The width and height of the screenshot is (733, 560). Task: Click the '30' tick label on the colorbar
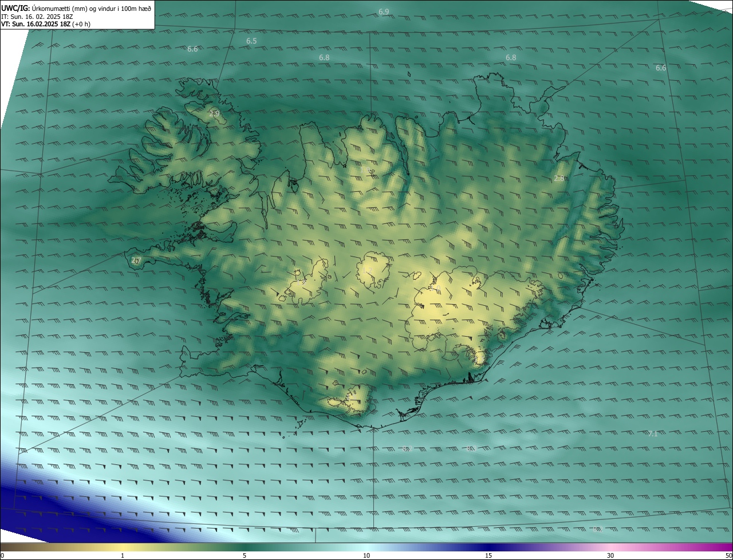pos(610,555)
